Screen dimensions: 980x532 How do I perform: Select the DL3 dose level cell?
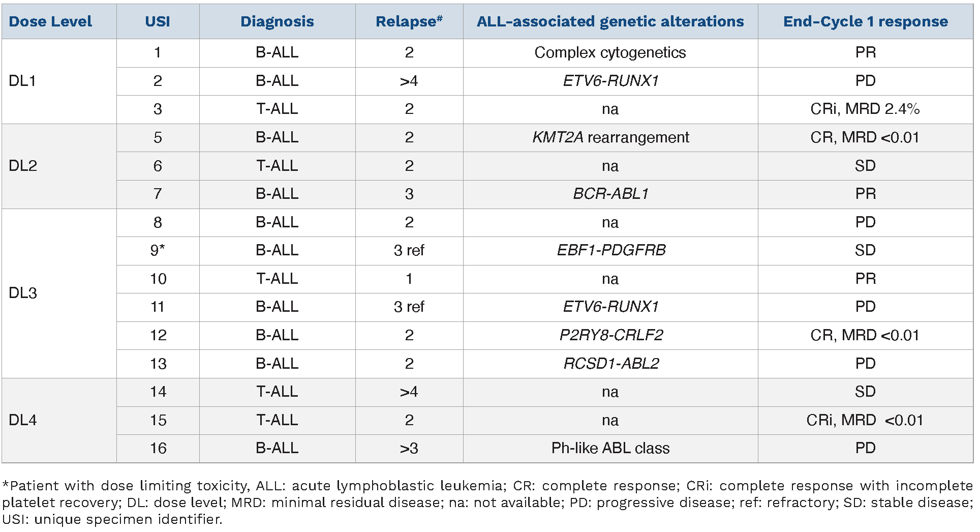point(23,293)
